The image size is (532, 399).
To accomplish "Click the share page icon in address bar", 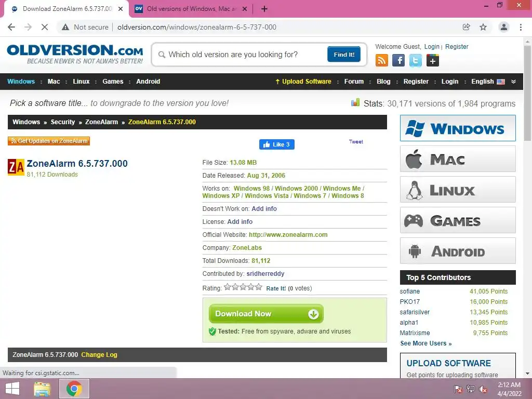I will 466,27.
